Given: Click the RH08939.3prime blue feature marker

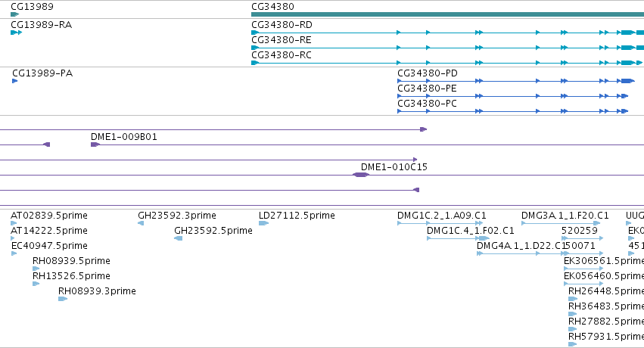Looking at the screenshot, I should coord(62,299).
